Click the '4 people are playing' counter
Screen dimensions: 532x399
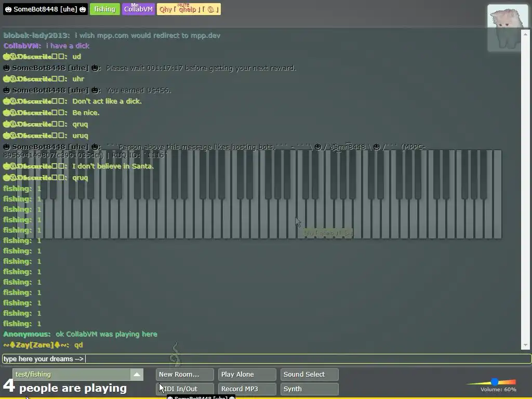[x=65, y=387]
